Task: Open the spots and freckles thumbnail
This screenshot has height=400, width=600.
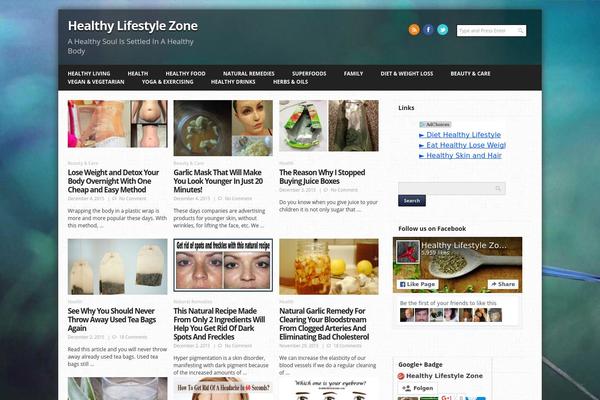Action: (x=223, y=265)
